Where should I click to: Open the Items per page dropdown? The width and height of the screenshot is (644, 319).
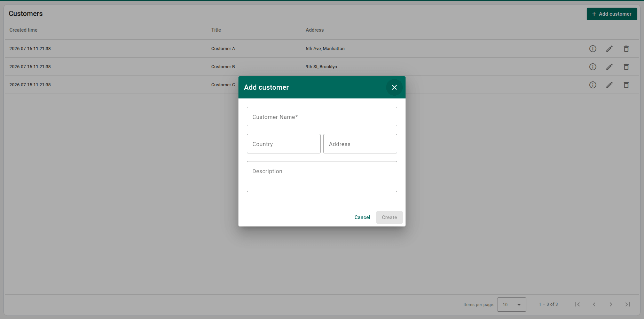pyautogui.click(x=512, y=304)
